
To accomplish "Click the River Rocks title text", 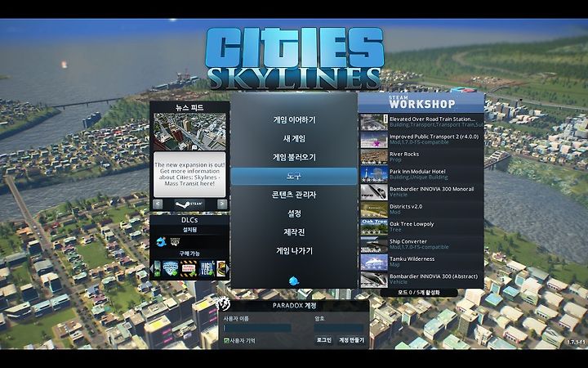I will click(x=404, y=154).
